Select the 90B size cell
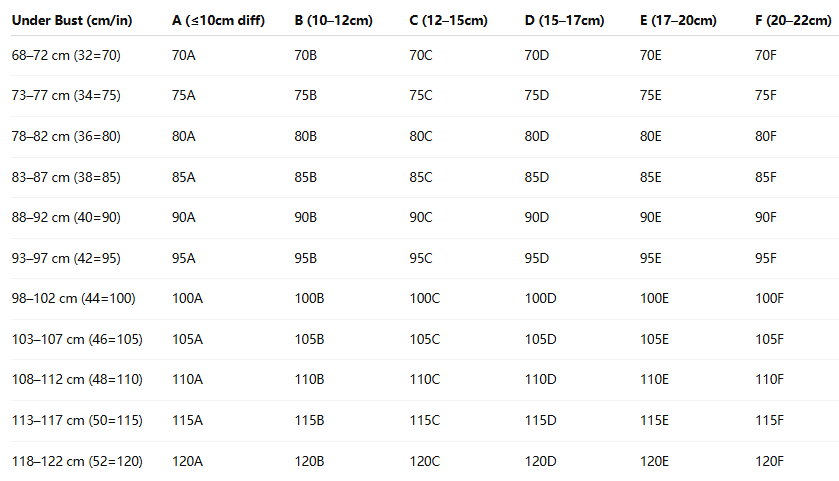Image resolution: width=839 pixels, height=481 pixels. point(306,217)
